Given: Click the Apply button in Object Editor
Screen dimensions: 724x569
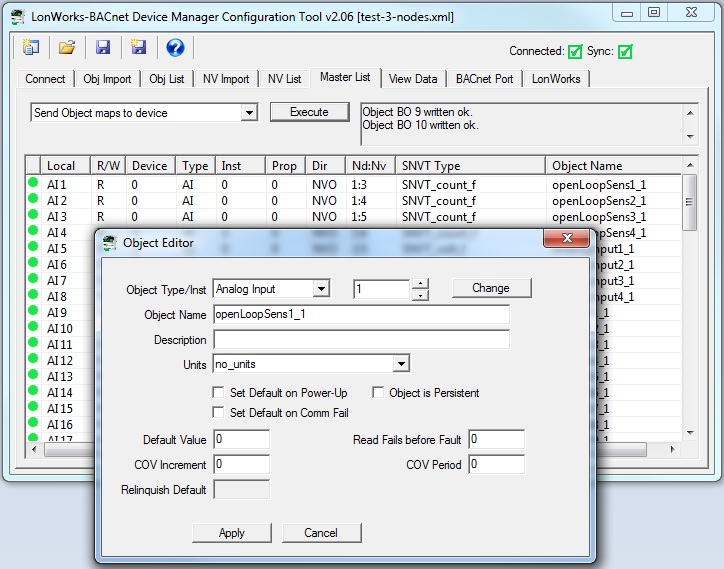Looking at the screenshot, I should (x=231, y=533).
